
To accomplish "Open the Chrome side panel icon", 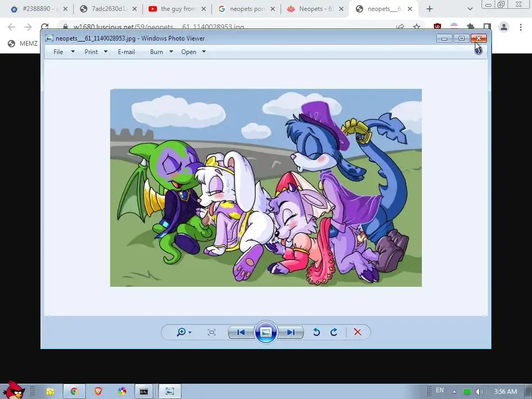I will [x=487, y=26].
